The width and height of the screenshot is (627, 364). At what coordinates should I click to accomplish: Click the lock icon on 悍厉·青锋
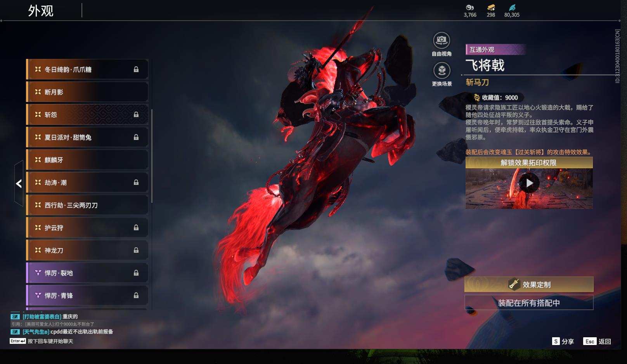(x=136, y=295)
